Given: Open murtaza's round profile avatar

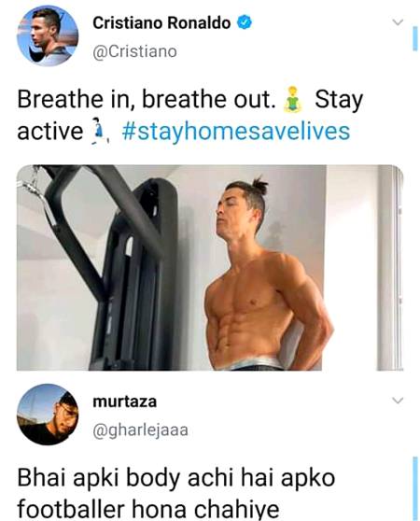Looking at the screenshot, I should (48, 415).
